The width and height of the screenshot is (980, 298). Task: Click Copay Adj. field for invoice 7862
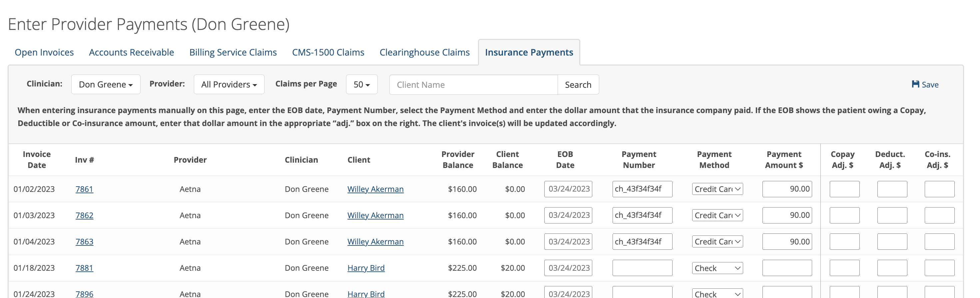844,215
